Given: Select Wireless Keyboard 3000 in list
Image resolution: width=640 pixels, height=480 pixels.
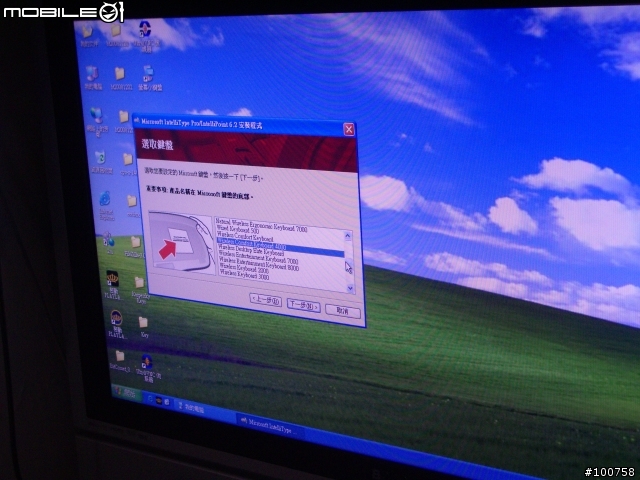Looking at the screenshot, I should point(244,275).
